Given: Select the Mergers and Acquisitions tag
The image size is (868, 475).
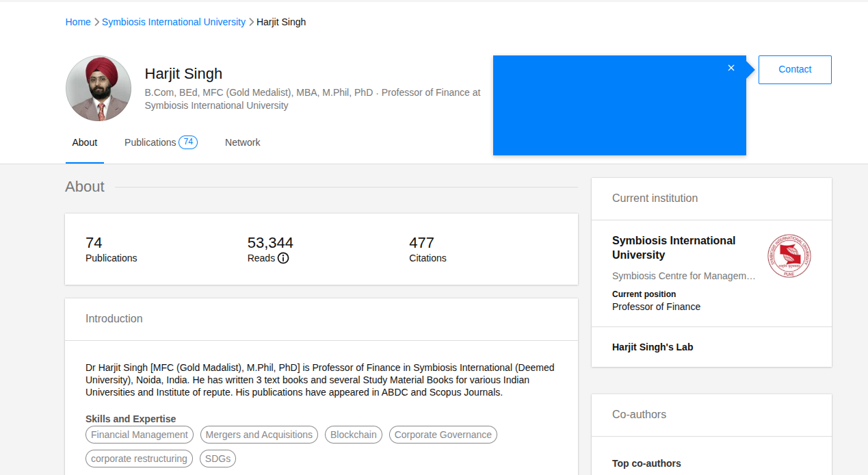Looking at the screenshot, I should pyautogui.click(x=259, y=435).
